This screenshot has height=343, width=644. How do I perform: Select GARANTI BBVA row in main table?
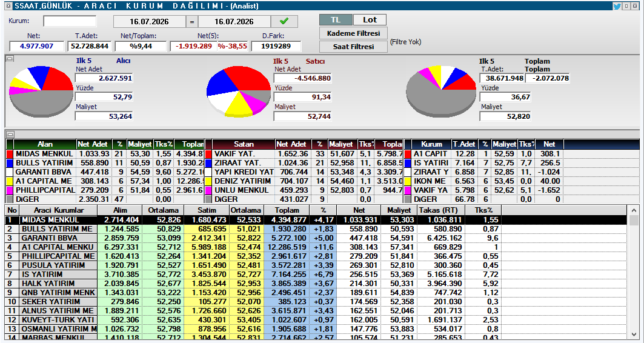pos(317,238)
